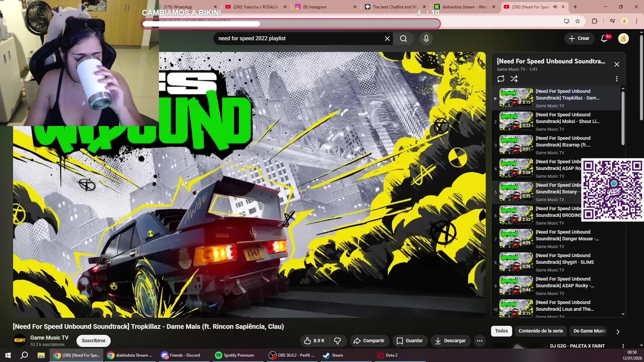Image resolution: width=644 pixels, height=362 pixels.
Task: Open more actions ellipsis beside Descargar
Action: (x=479, y=340)
